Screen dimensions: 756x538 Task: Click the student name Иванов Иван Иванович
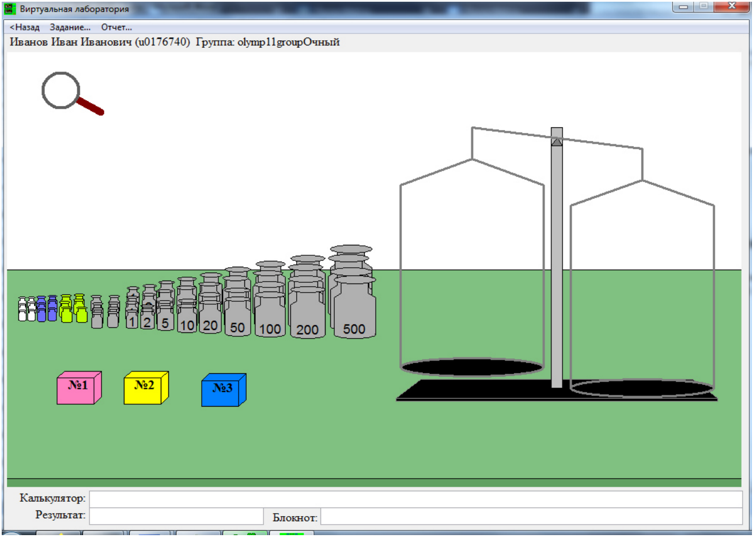pyautogui.click(x=71, y=42)
